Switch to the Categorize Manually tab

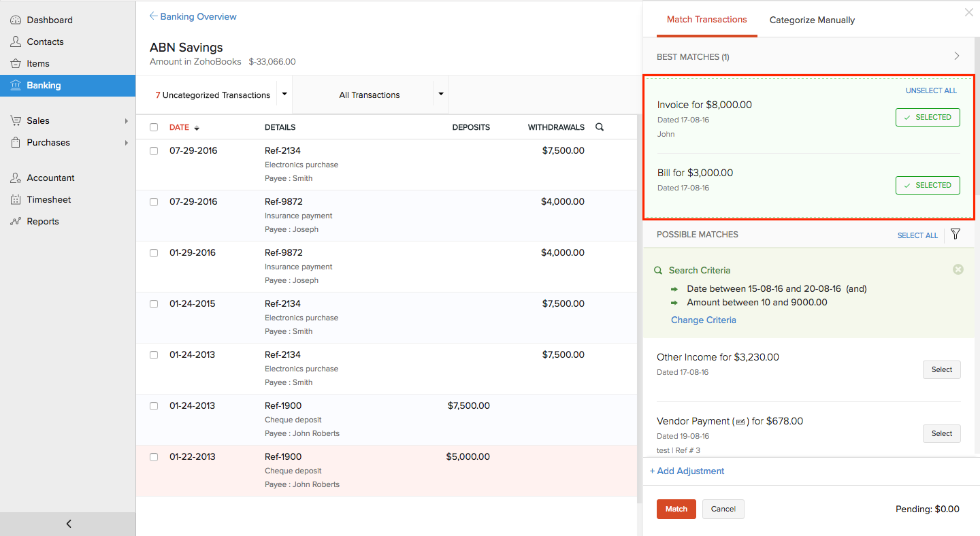pyautogui.click(x=812, y=20)
